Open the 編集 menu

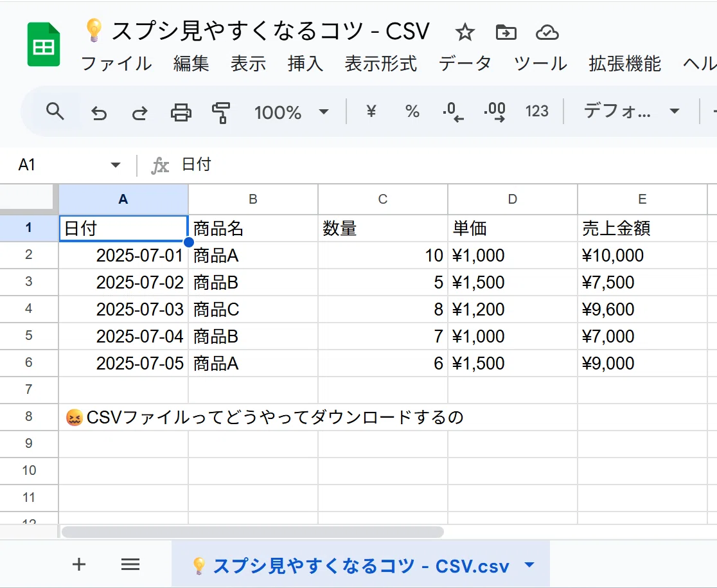191,64
